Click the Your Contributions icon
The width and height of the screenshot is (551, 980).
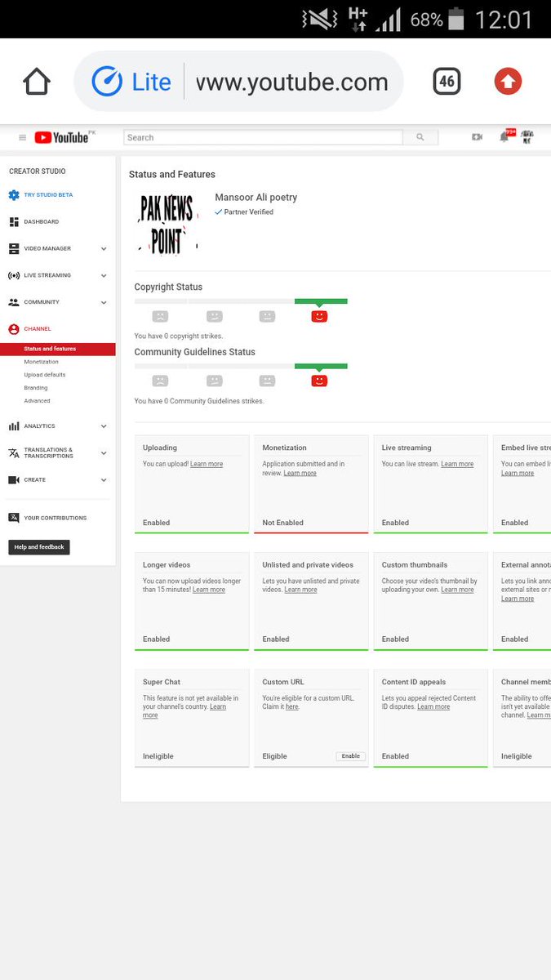point(14,518)
